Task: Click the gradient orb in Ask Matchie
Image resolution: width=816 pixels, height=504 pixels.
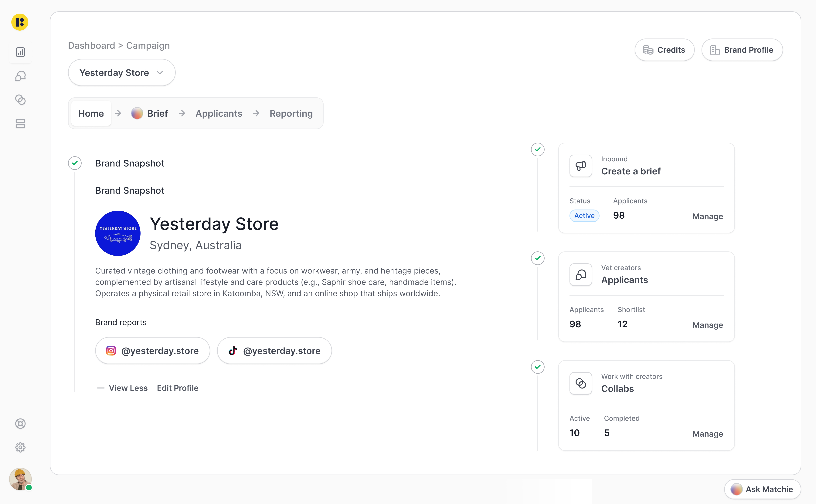Action: point(736,489)
